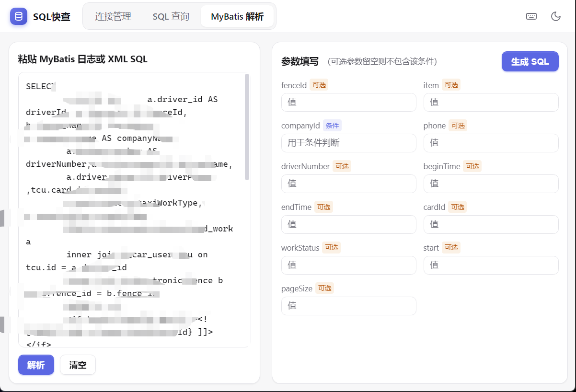Click the 可选 tag next to fenceId
This screenshot has width=576, height=392.
(319, 85)
